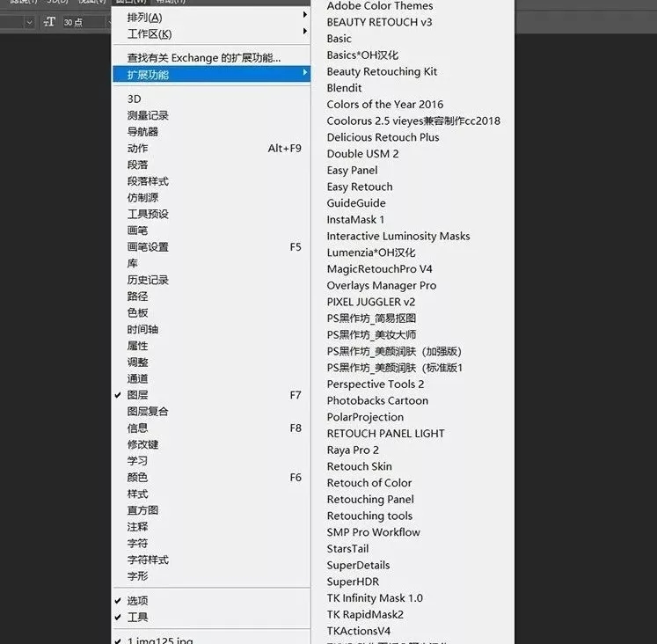Viewport: 657px width, 644px height.
Task: Show the 导航器 panel
Action: [212, 132]
